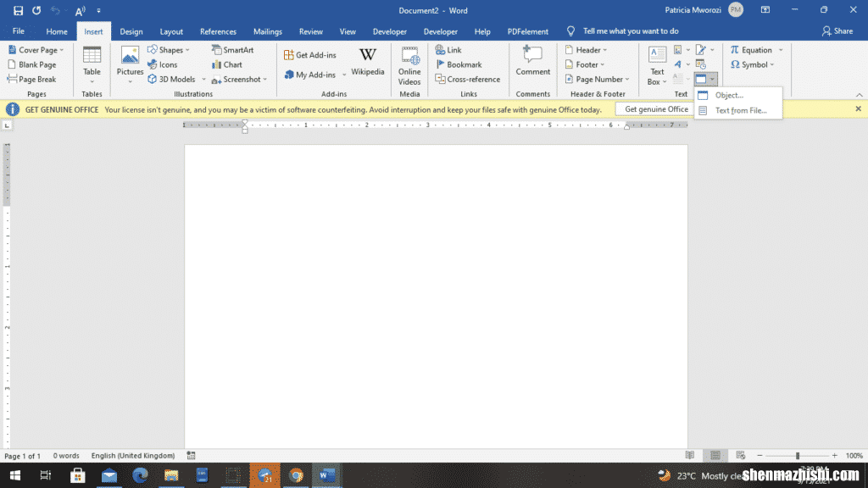Viewport: 868px width, 488px height.
Task: Add a Comment
Action: pyautogui.click(x=532, y=61)
